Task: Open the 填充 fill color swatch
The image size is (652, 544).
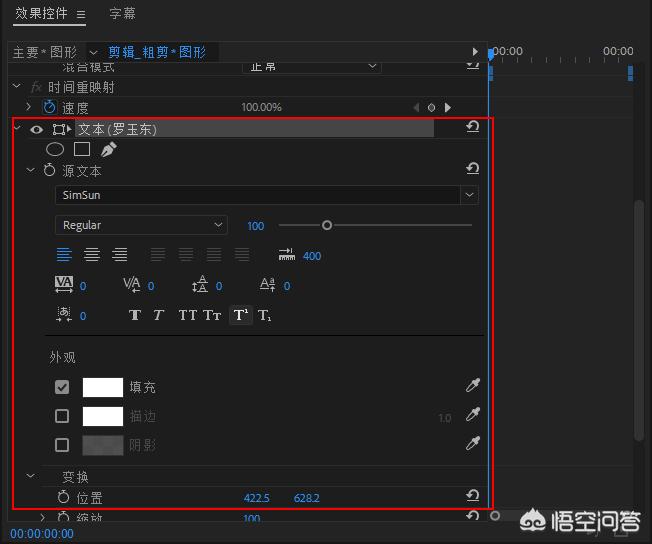Action: 103,388
